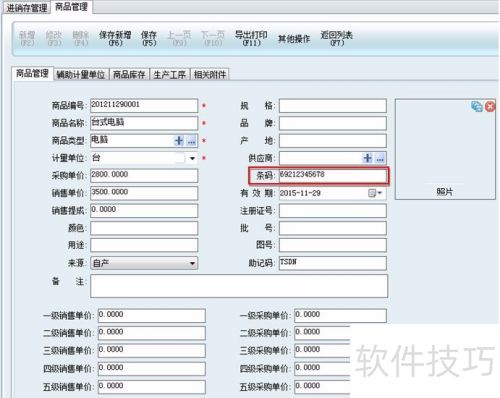Viewport: 500px width, 398px height.
Task: Click the 销售提成 input field
Action: pyautogui.click(x=144, y=211)
